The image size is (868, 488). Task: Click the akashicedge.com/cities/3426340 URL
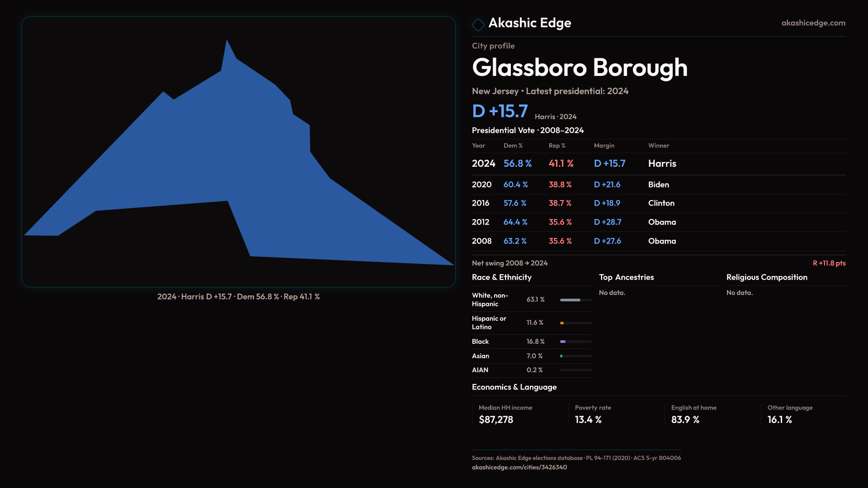coord(519,467)
